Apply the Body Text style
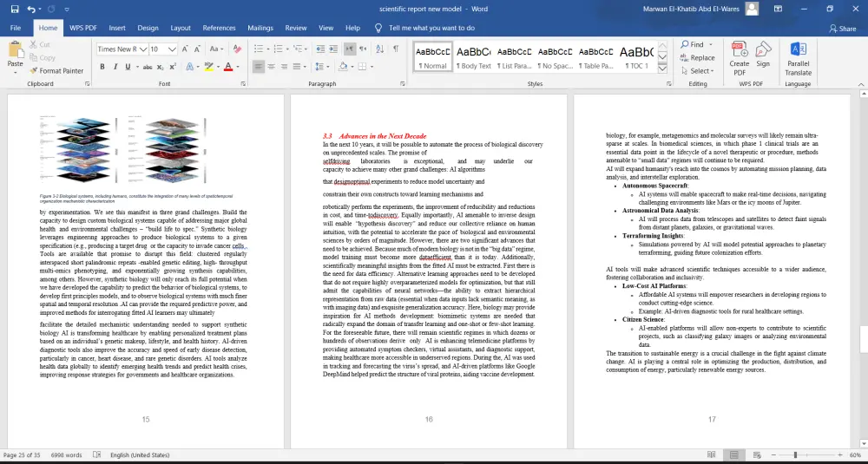 473,57
